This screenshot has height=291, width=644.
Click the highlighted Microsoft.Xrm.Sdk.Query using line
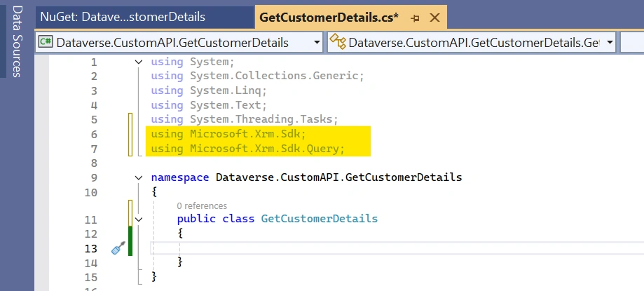click(247, 149)
